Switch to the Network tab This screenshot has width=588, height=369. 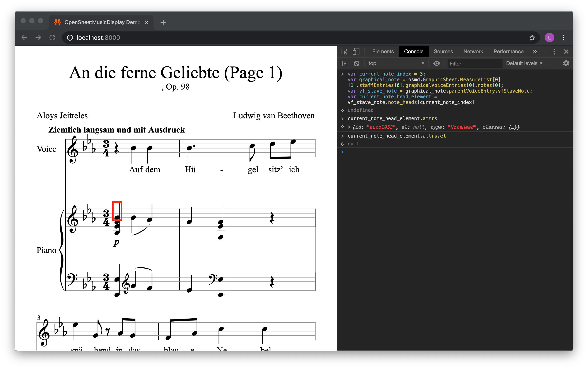[473, 52]
